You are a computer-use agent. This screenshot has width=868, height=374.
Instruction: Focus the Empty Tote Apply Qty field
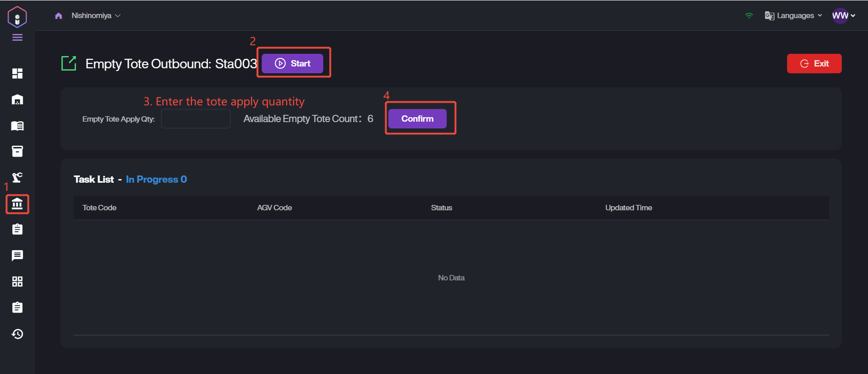pyautogui.click(x=196, y=119)
